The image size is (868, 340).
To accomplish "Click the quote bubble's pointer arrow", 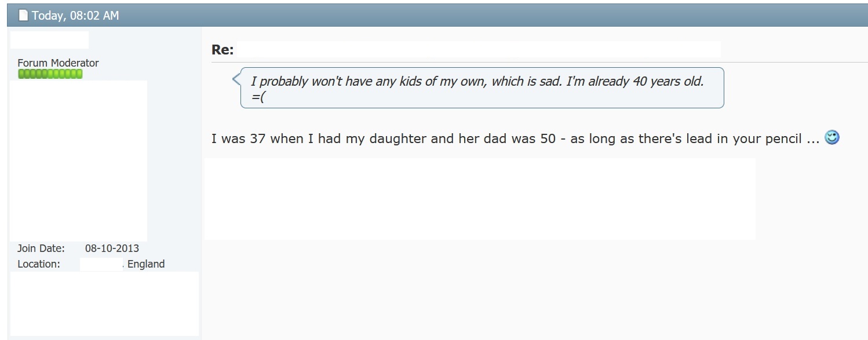I will click(236, 79).
